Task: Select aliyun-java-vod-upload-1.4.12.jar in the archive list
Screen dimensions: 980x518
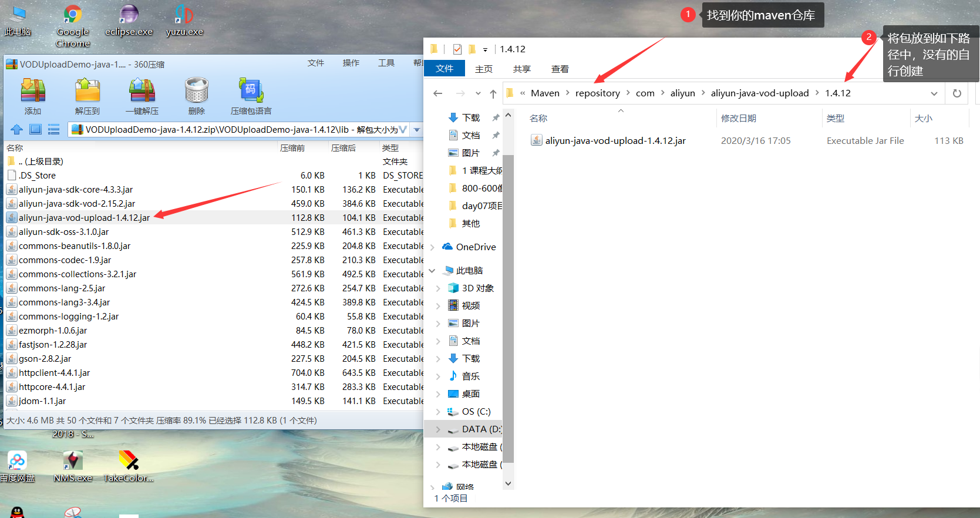Action: [x=214, y=217]
